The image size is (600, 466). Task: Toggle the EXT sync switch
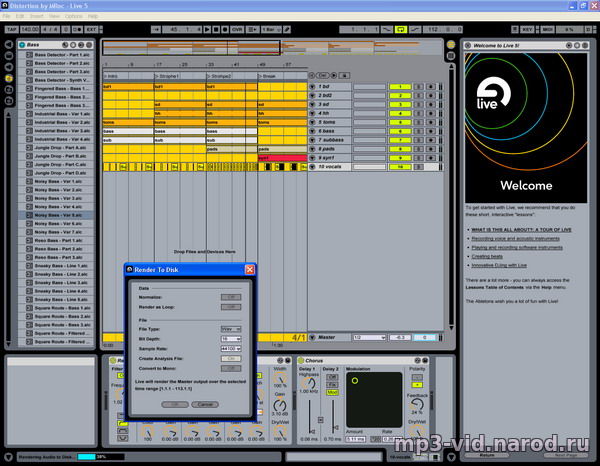pyautogui.click(x=91, y=29)
